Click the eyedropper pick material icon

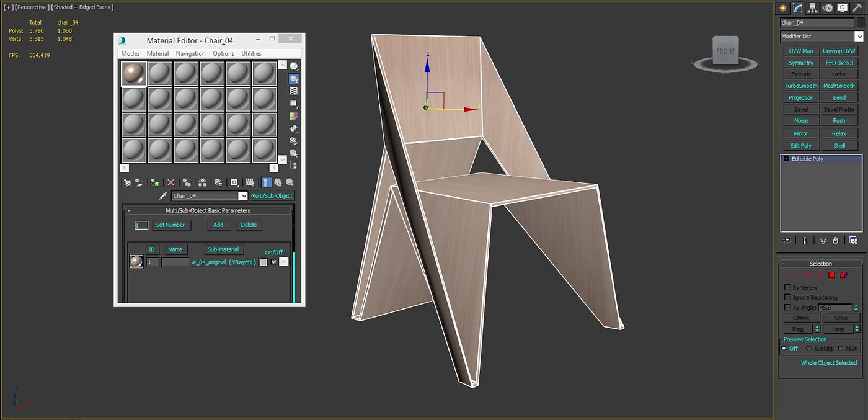(164, 196)
